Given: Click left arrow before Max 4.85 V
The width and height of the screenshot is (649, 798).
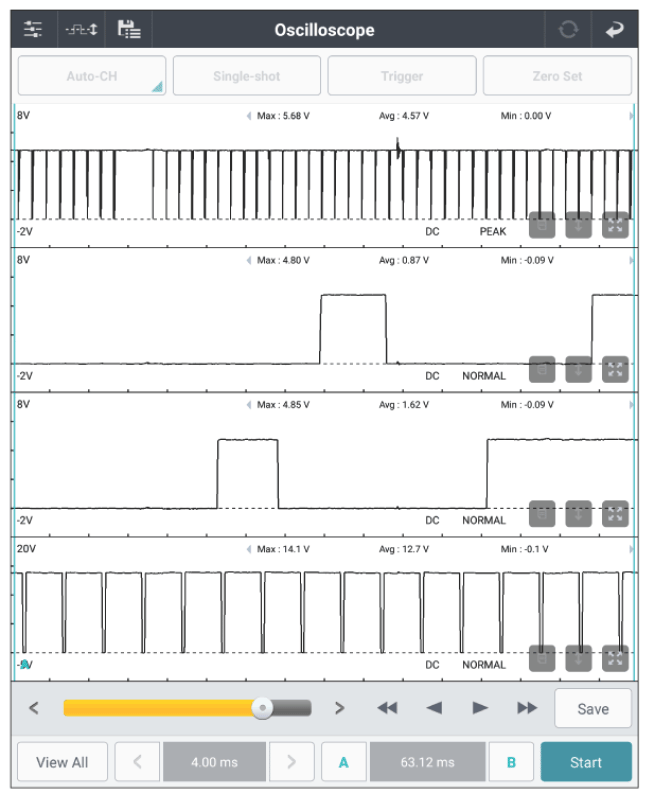Looking at the screenshot, I should pyautogui.click(x=249, y=405).
